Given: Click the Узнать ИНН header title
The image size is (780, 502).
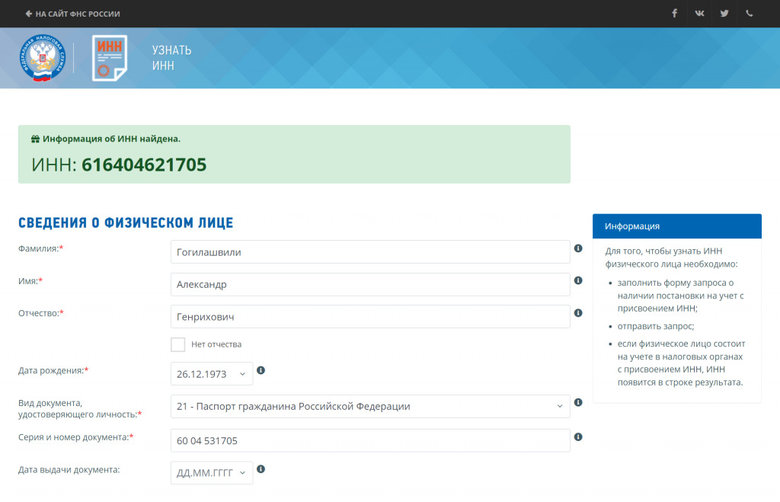Looking at the screenshot, I should [x=171, y=58].
